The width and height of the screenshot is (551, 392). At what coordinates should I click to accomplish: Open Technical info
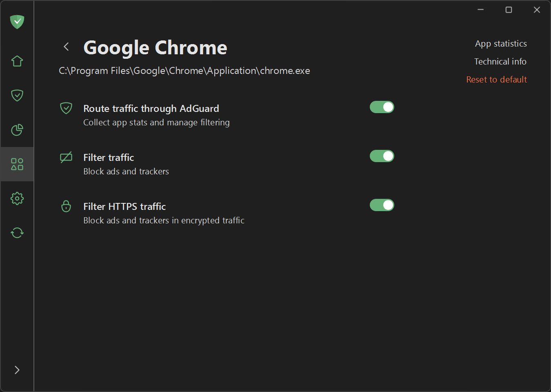coord(500,62)
